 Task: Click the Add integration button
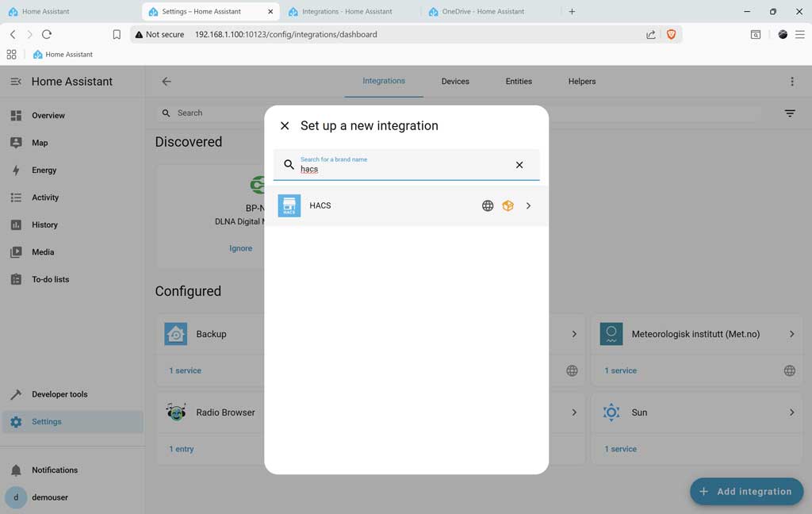(x=746, y=491)
